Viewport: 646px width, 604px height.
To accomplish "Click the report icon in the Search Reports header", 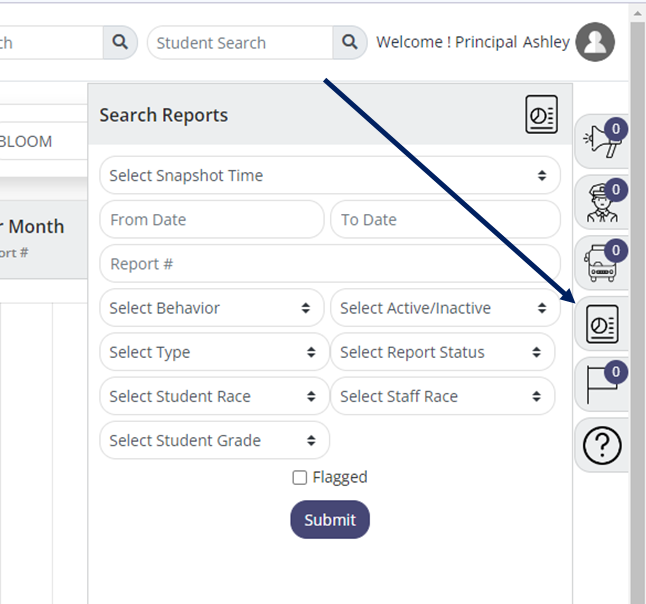I will click(x=541, y=115).
